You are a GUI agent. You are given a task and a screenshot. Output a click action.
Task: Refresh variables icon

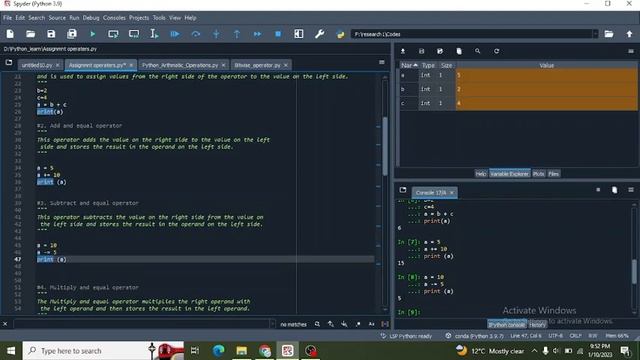click(496, 51)
